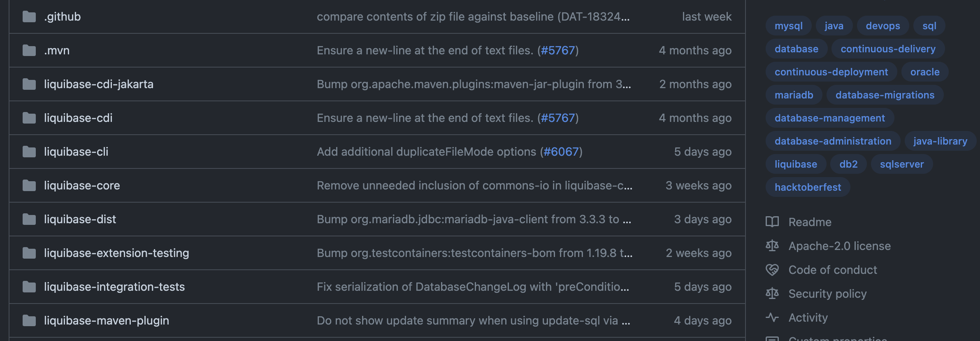The height and width of the screenshot is (341, 980).
Task: Click the .github folder icon
Action: tap(29, 17)
